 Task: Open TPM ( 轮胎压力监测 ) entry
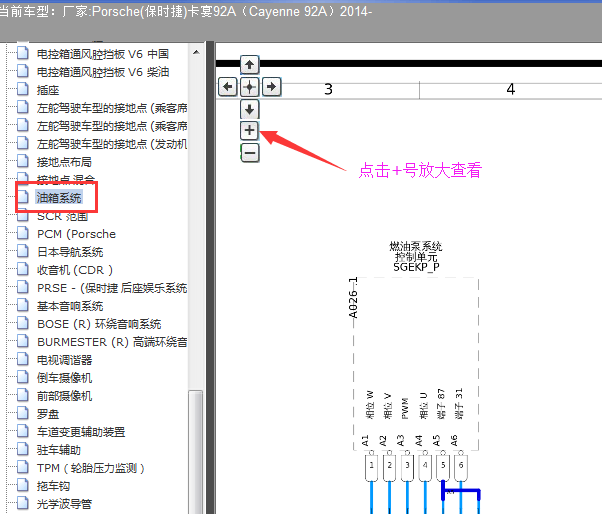pos(91,468)
